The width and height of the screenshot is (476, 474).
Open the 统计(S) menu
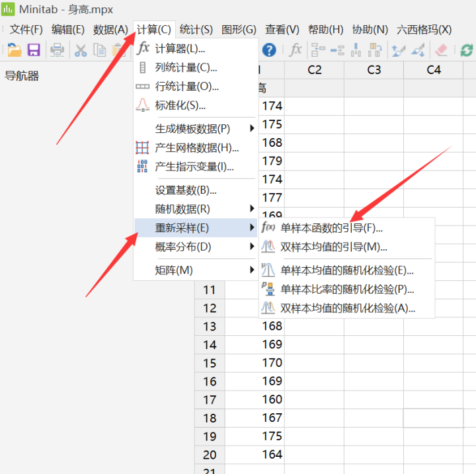pyautogui.click(x=196, y=30)
